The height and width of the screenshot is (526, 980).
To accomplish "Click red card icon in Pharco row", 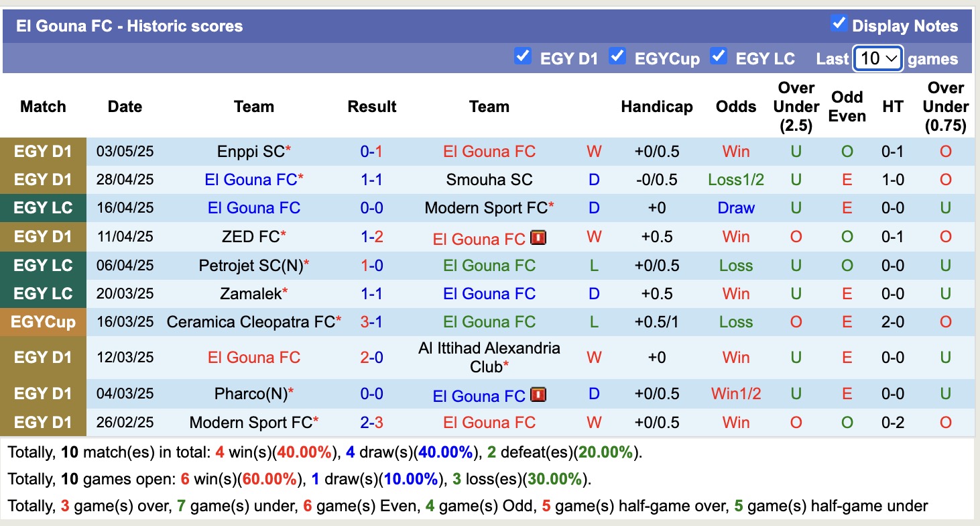I will click(x=538, y=395).
